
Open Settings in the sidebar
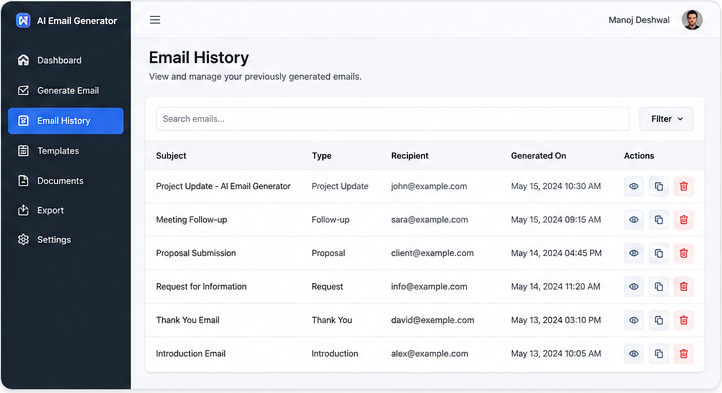65,240
